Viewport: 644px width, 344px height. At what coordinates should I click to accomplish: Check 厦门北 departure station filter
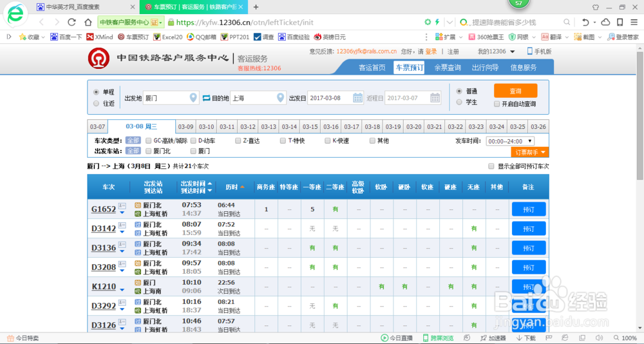click(x=149, y=151)
